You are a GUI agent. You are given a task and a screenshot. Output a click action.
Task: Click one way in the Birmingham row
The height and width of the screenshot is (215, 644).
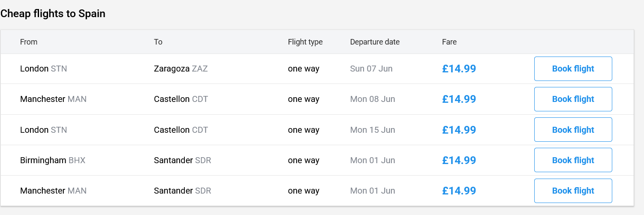(304, 160)
